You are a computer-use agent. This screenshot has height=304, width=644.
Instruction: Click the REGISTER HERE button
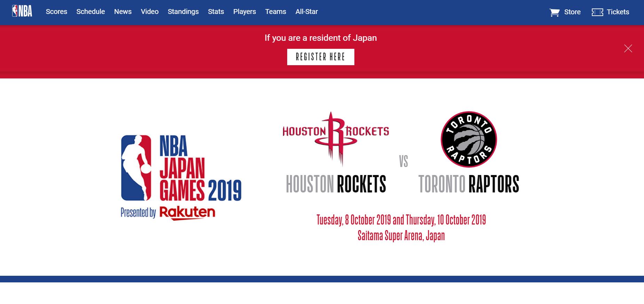[x=321, y=57]
